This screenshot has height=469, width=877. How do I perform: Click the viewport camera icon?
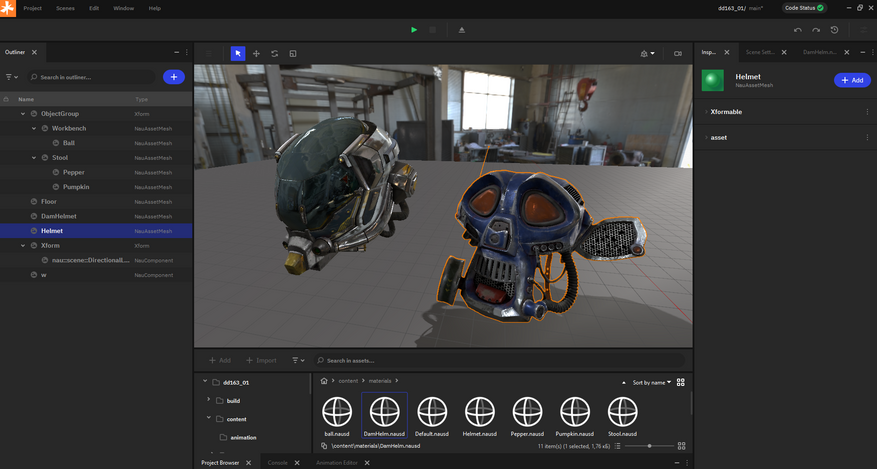click(x=678, y=53)
